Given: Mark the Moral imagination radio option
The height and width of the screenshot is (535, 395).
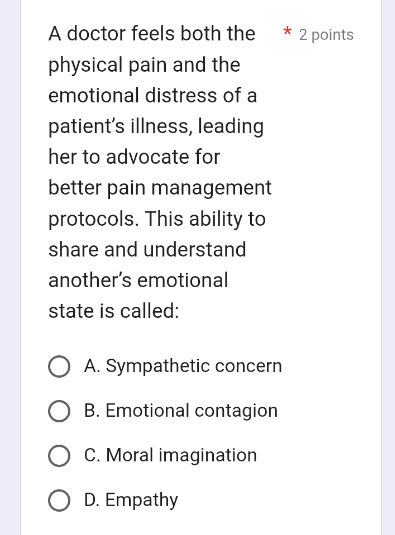Looking at the screenshot, I should click(59, 456).
